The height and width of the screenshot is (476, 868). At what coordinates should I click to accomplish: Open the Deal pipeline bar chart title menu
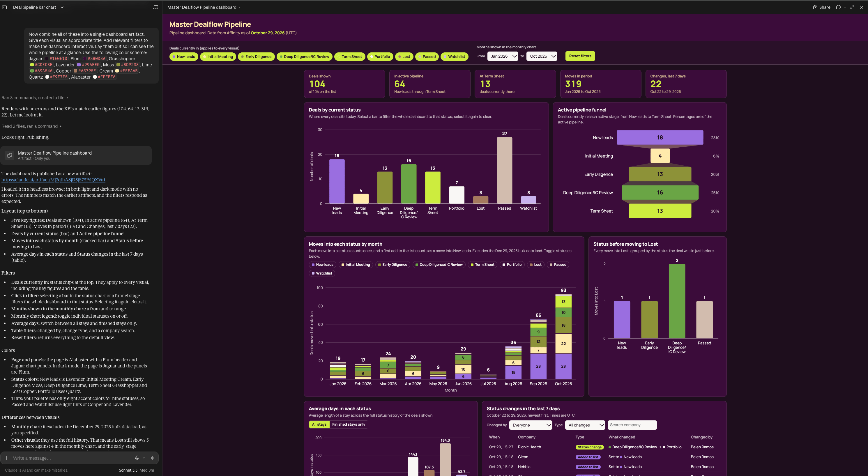pos(38,7)
